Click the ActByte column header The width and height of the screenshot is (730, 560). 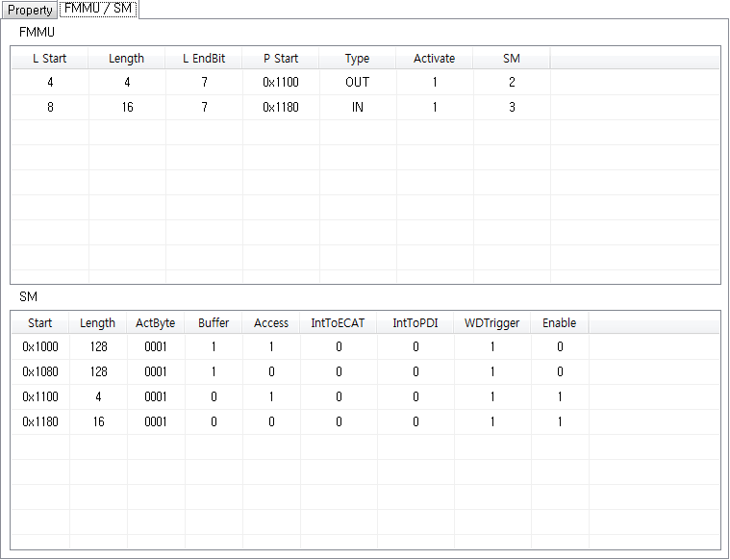click(x=155, y=323)
